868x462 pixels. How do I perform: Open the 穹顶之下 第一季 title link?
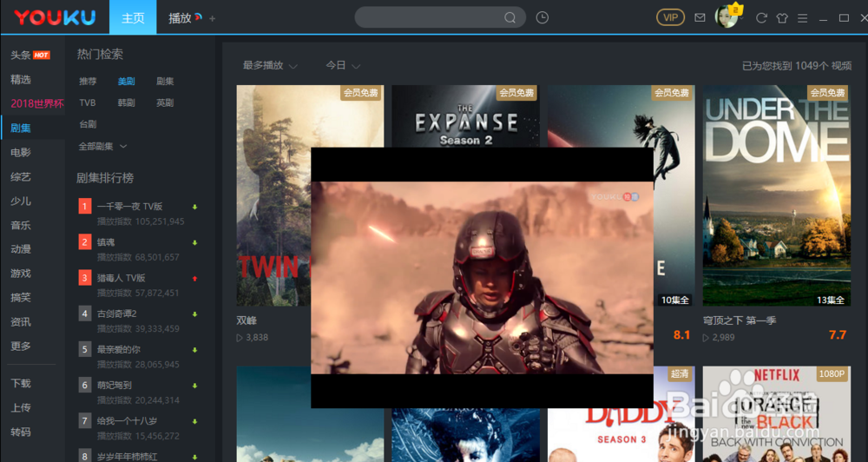[x=739, y=320]
